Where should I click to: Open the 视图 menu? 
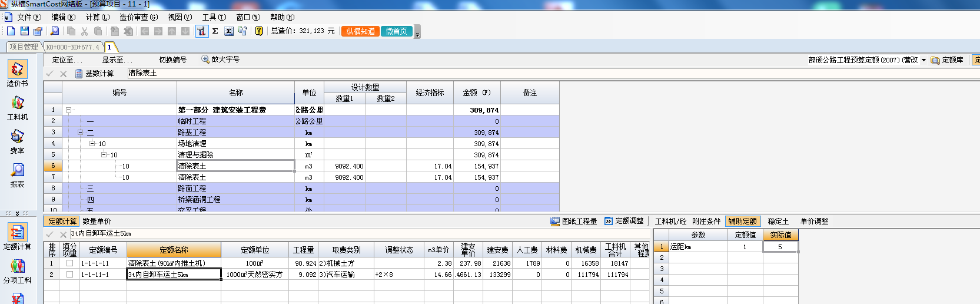click(x=180, y=17)
